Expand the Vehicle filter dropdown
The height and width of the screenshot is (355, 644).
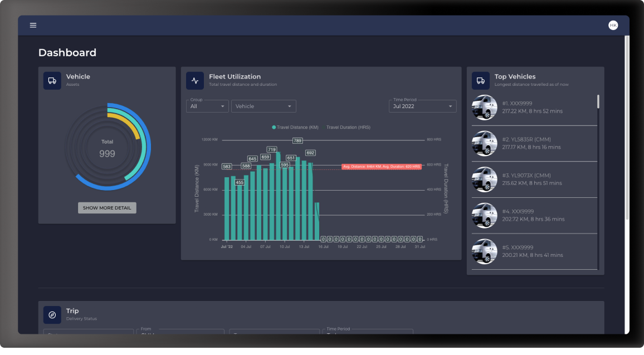[x=264, y=106]
